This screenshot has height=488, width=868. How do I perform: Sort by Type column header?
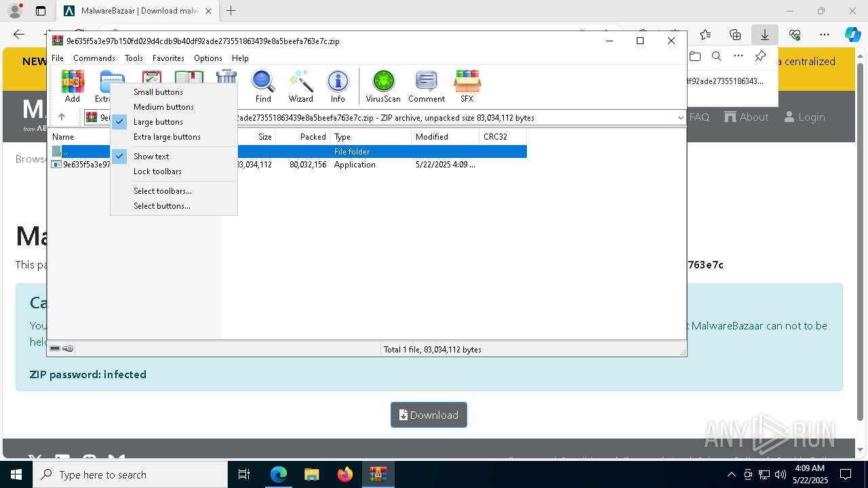(371, 136)
